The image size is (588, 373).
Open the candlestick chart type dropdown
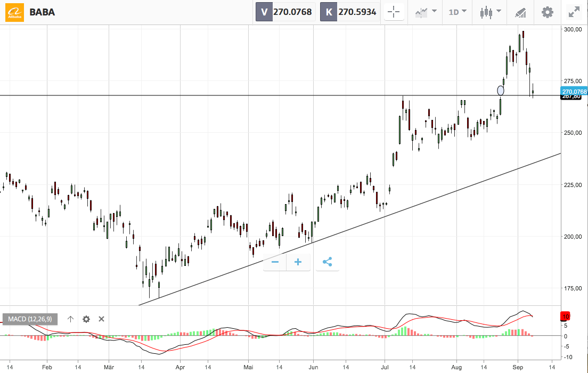[x=490, y=12]
